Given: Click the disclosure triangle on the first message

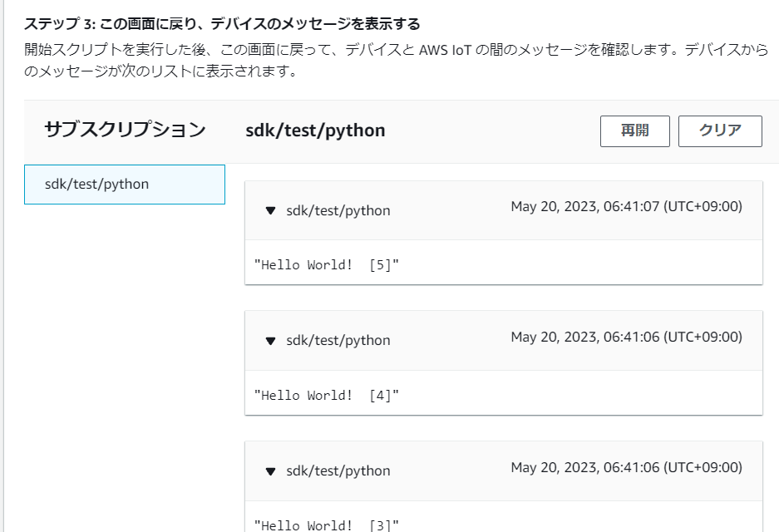Looking at the screenshot, I should [269, 210].
